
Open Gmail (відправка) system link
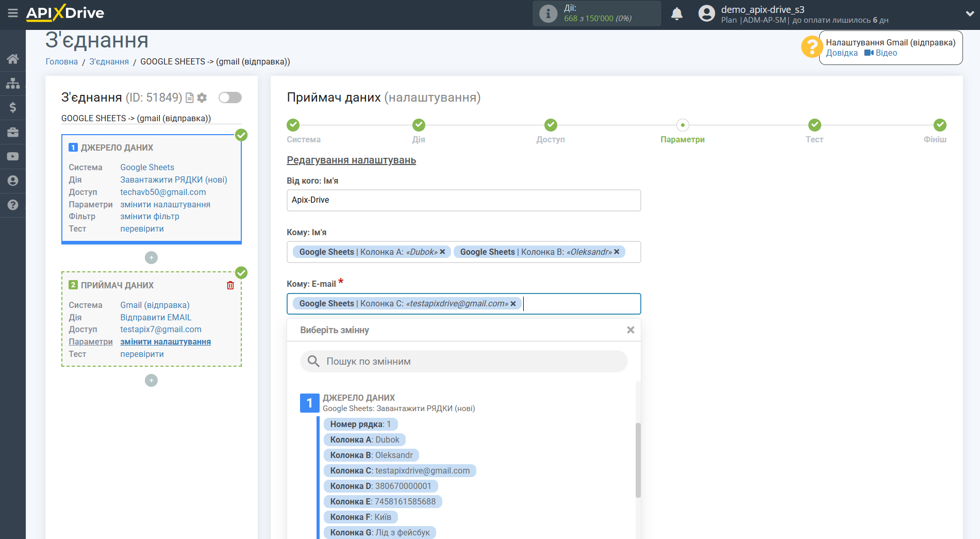[155, 305]
